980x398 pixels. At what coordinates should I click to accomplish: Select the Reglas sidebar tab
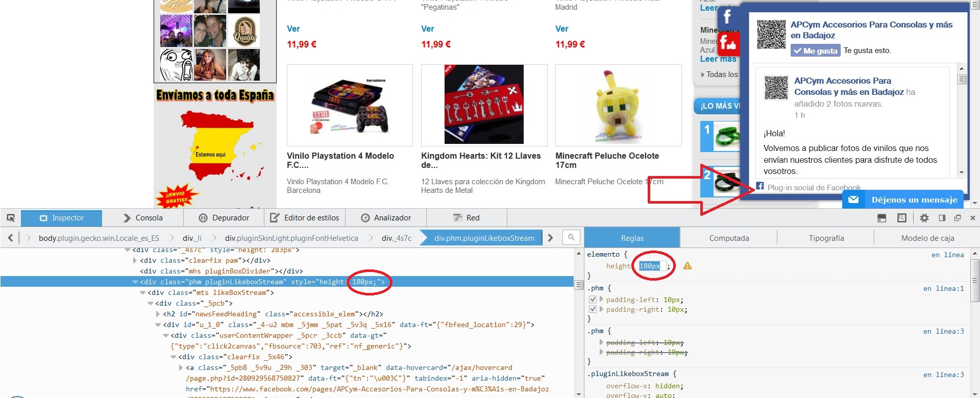coord(632,238)
